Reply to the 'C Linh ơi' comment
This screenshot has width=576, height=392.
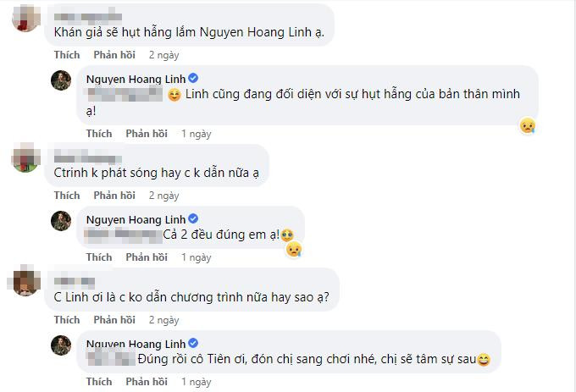pos(114,320)
